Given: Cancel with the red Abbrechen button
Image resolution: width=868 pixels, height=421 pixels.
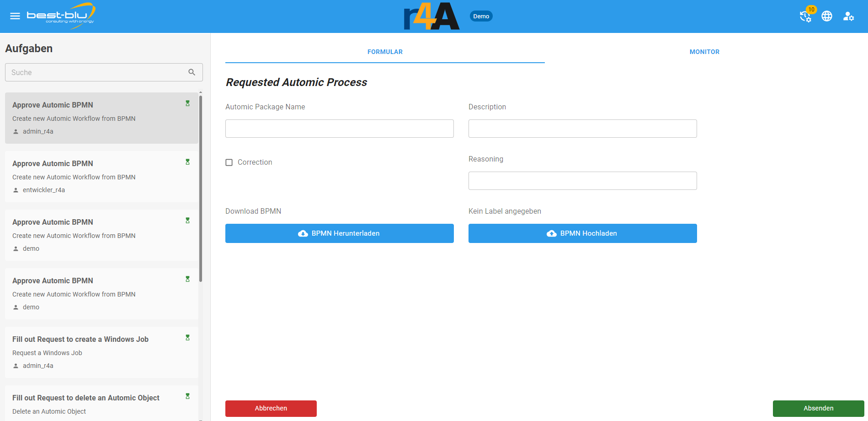Looking at the screenshot, I should point(271,408).
